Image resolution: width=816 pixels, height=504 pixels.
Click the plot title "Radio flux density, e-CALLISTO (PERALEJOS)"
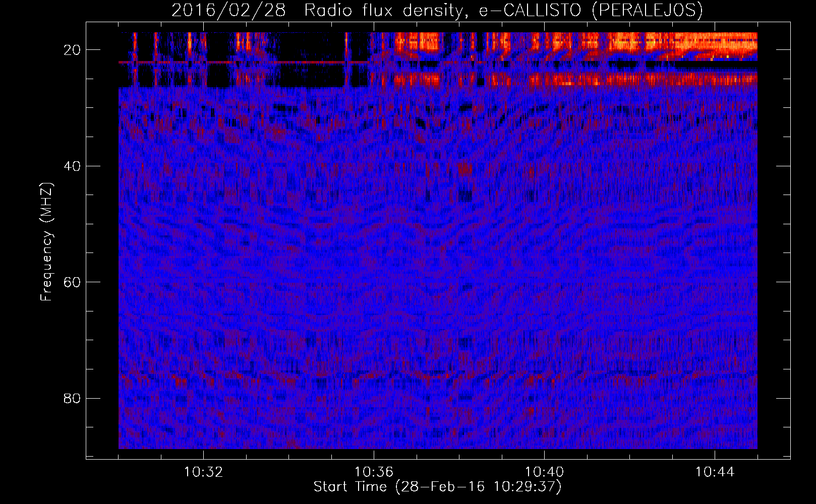pos(503,11)
